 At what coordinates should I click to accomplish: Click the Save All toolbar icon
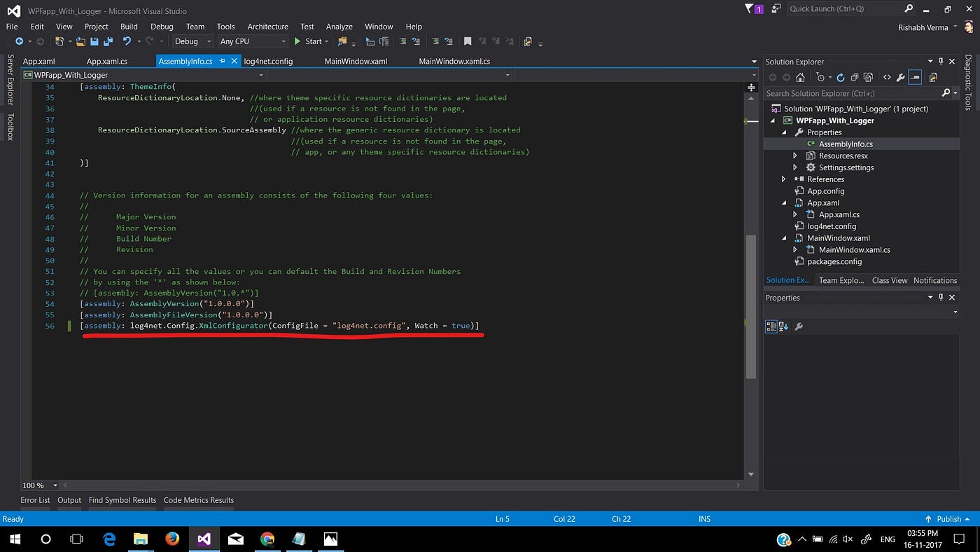point(106,41)
